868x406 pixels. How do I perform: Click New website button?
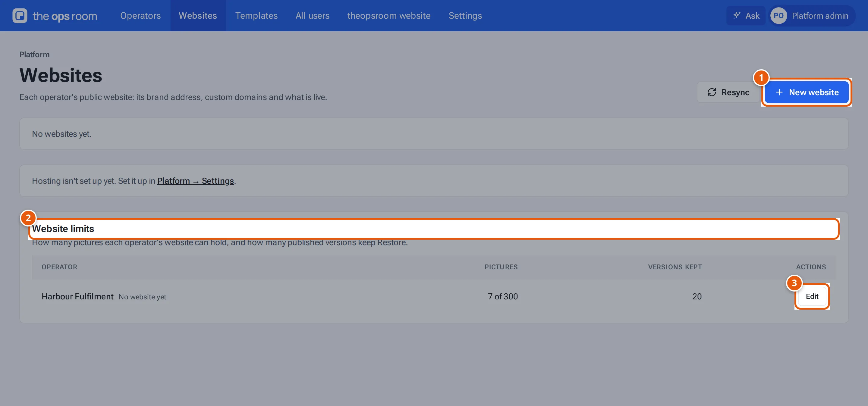pos(807,92)
